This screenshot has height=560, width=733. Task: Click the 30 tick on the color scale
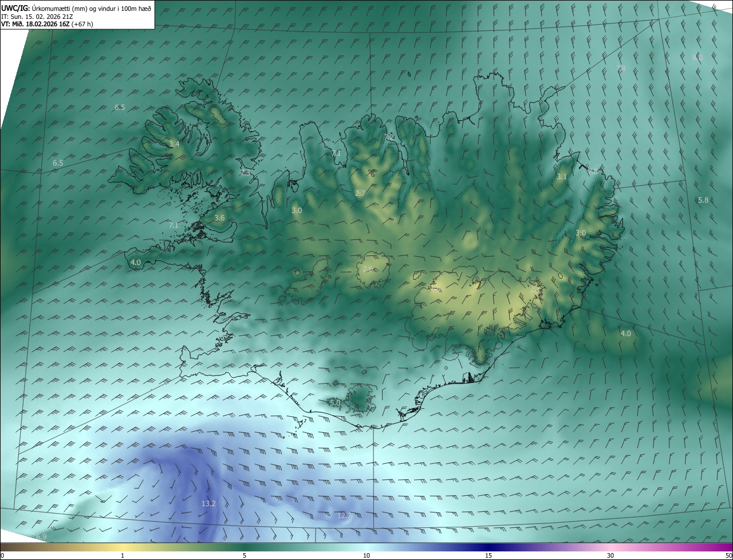point(610,556)
